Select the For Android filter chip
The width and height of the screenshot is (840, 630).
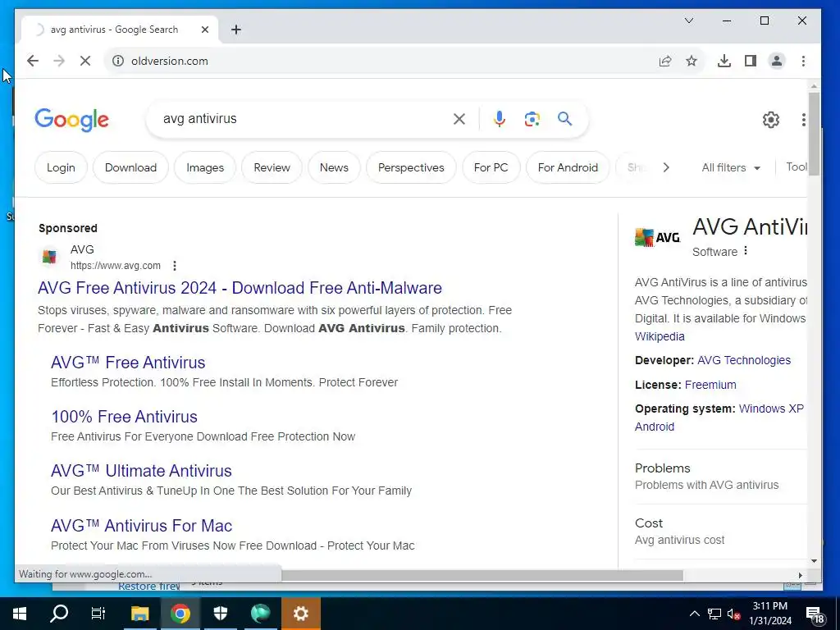point(568,167)
